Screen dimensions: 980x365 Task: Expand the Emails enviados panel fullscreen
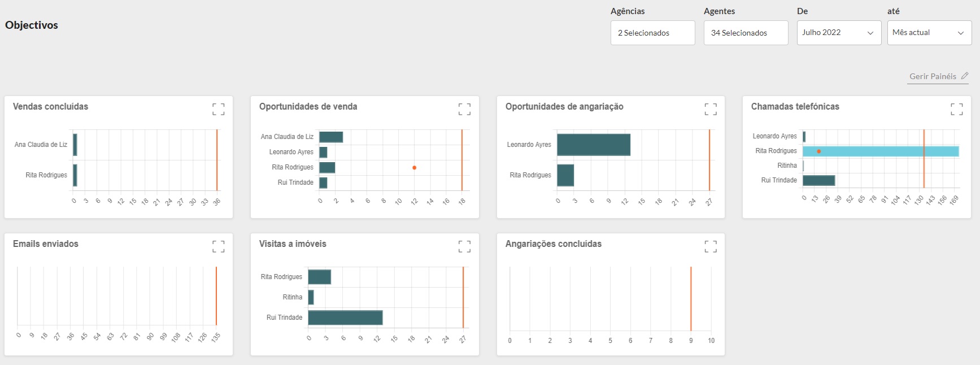pos(218,246)
